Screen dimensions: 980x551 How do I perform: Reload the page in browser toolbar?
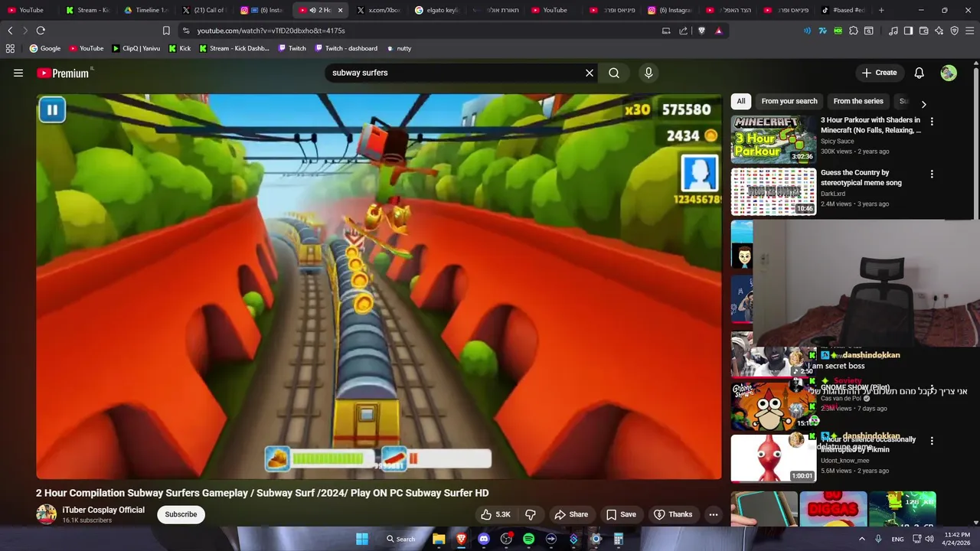coord(41,31)
